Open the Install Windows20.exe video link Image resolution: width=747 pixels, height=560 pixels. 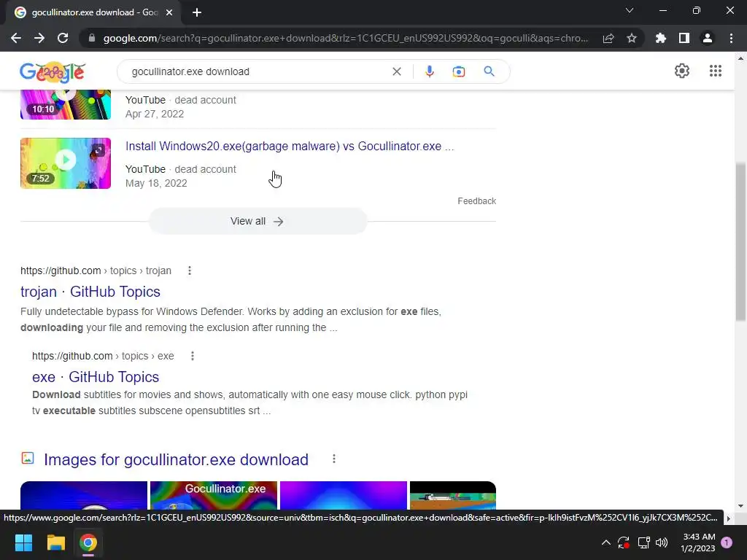point(290,146)
